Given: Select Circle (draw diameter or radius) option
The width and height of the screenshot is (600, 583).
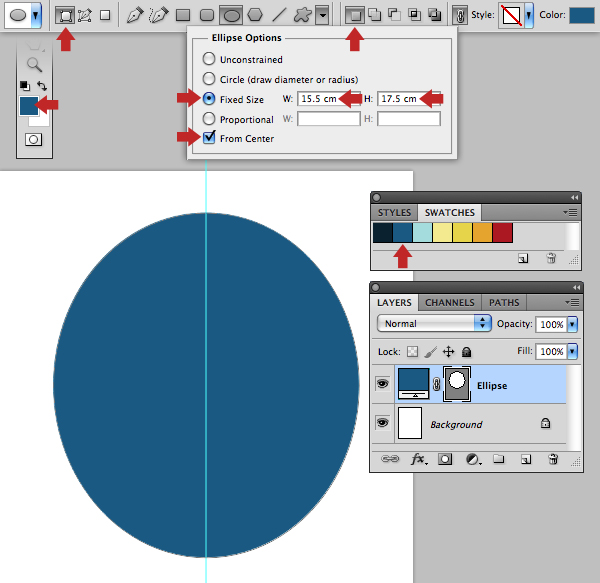Looking at the screenshot, I should click(x=209, y=78).
